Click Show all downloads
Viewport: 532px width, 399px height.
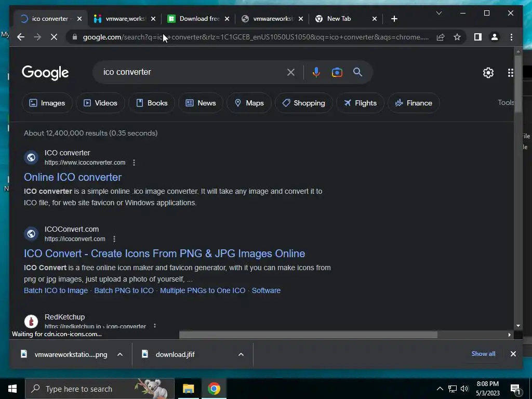(483, 353)
